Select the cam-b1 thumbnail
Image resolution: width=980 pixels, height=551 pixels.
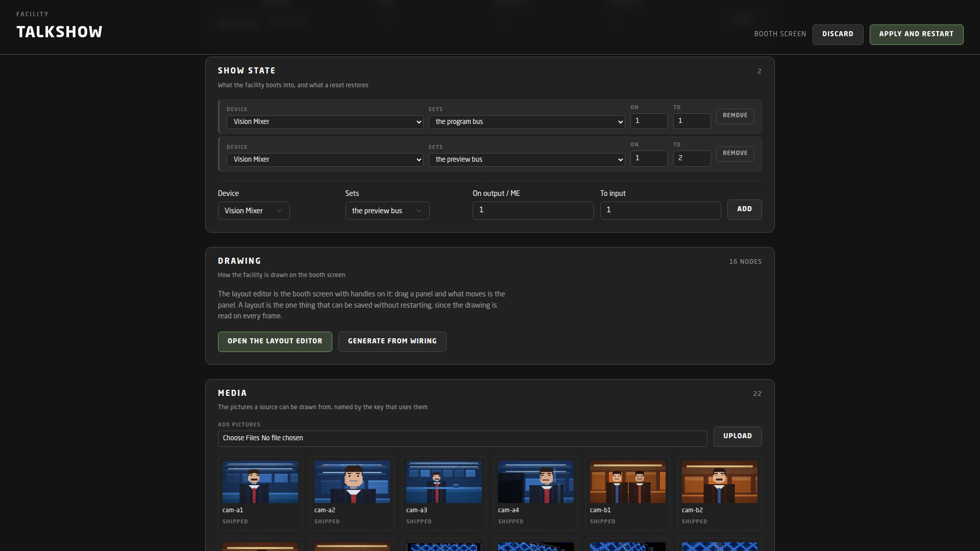coord(628,482)
